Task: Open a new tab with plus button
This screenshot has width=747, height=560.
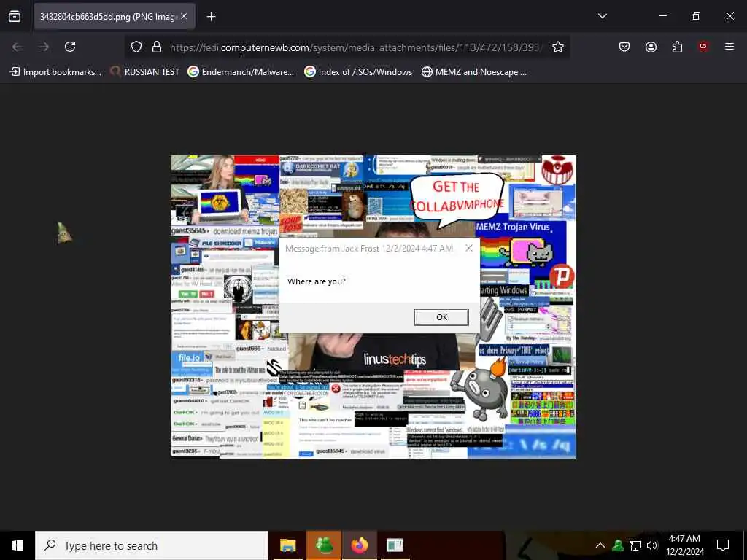Action: pyautogui.click(x=211, y=17)
